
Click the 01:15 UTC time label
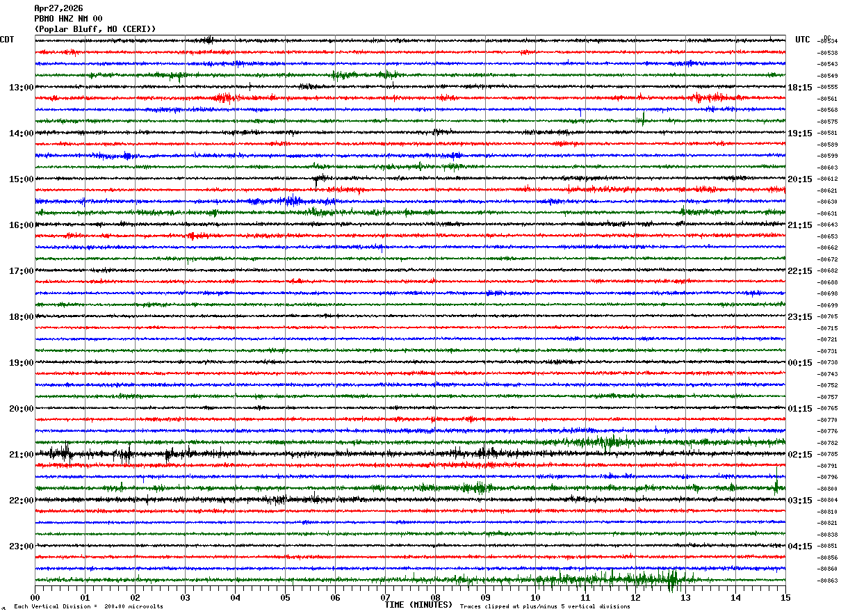[x=800, y=409]
